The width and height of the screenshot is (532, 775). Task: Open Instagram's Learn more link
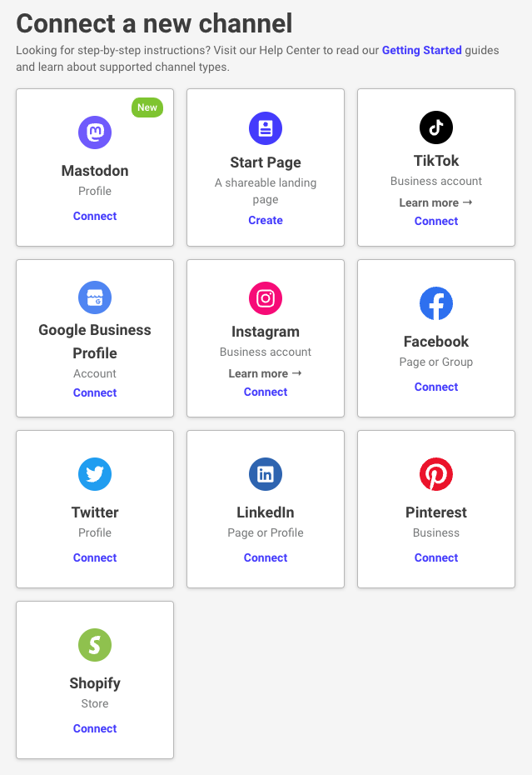[266, 373]
